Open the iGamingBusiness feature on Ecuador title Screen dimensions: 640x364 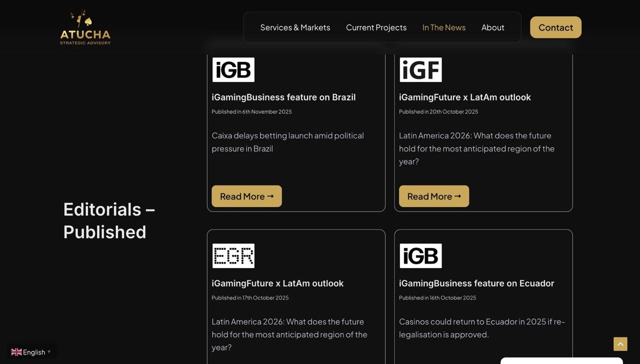coord(476,283)
